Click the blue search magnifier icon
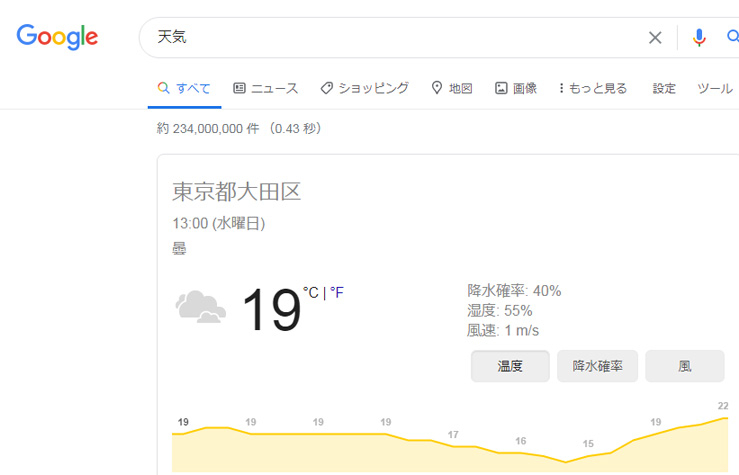739x475 pixels. [x=733, y=37]
